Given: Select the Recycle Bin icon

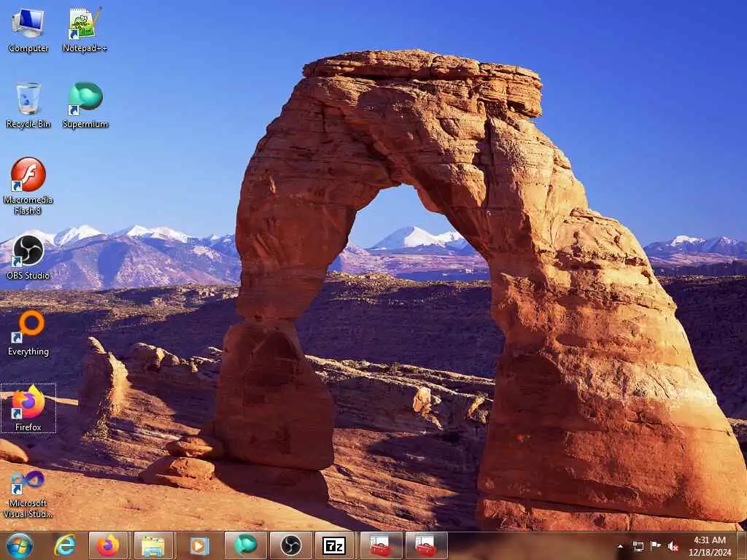Looking at the screenshot, I should (28, 106).
